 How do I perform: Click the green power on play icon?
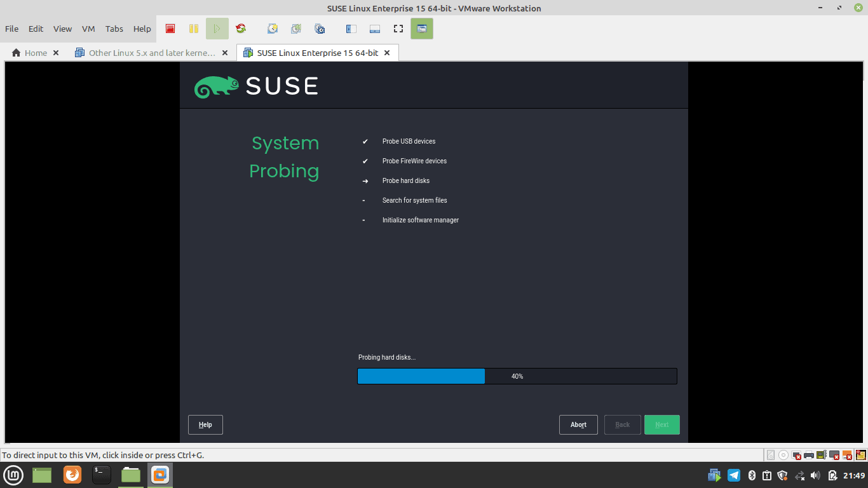click(217, 29)
